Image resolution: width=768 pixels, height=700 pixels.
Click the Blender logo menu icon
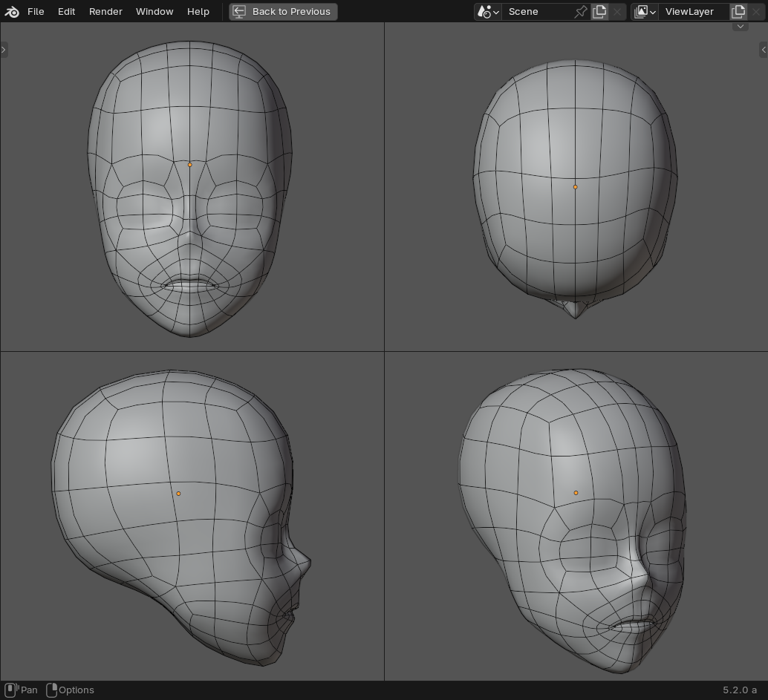tap(12, 12)
